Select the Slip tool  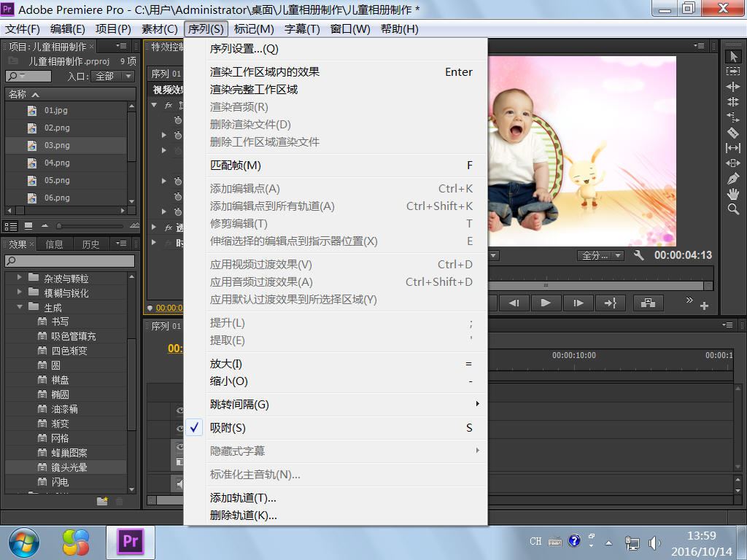[x=732, y=148]
